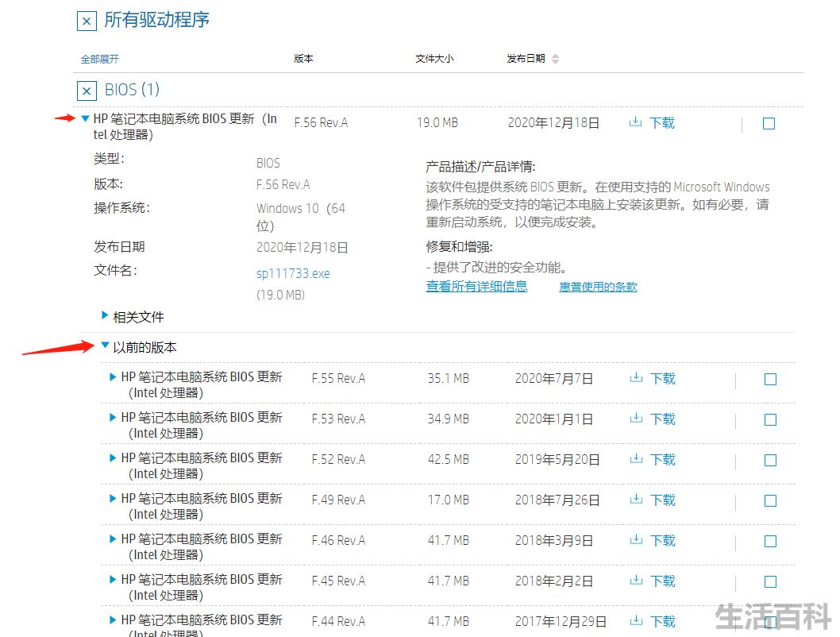
Task: Tick the checkbox for F.52 Rev.A
Action: point(770,460)
